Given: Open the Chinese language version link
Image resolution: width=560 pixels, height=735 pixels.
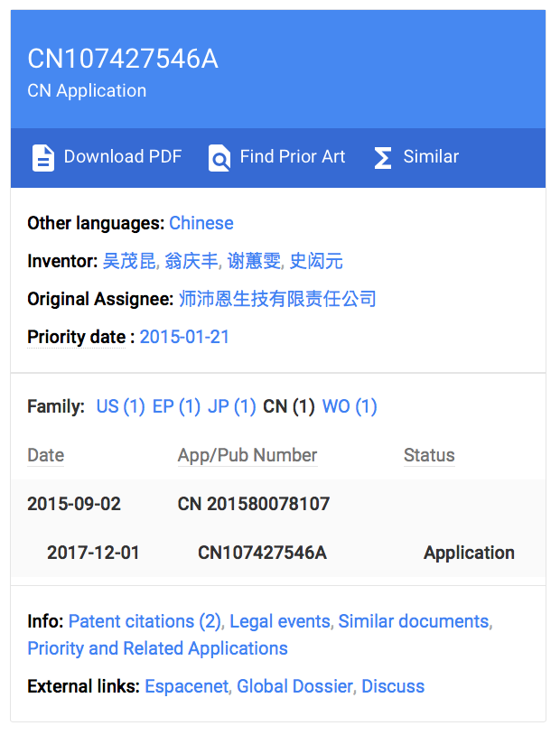Looking at the screenshot, I should pyautogui.click(x=201, y=223).
